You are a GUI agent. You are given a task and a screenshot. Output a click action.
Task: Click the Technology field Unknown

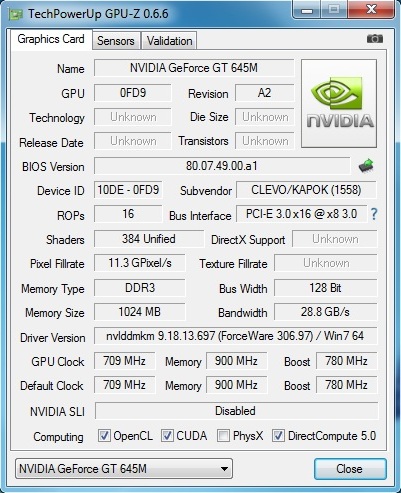click(x=133, y=117)
